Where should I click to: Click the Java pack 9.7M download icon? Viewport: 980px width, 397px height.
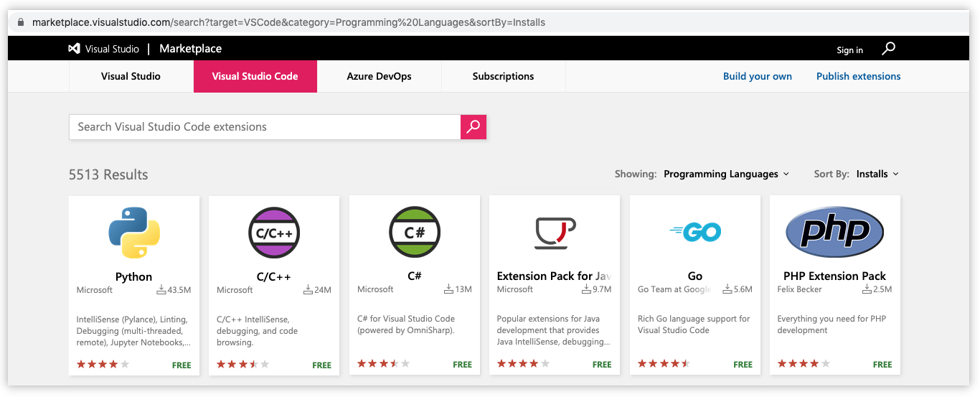tap(585, 289)
